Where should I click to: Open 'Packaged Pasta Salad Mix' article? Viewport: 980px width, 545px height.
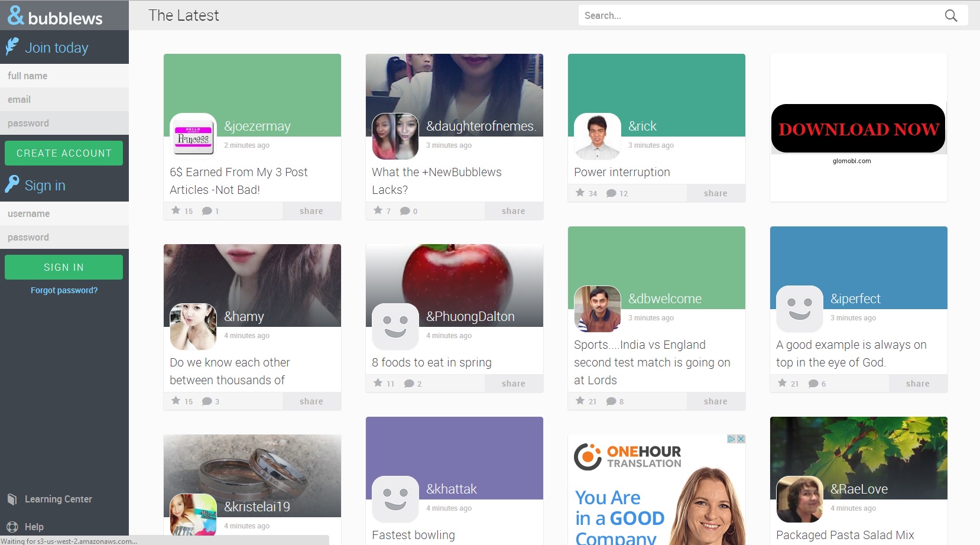tap(845, 535)
